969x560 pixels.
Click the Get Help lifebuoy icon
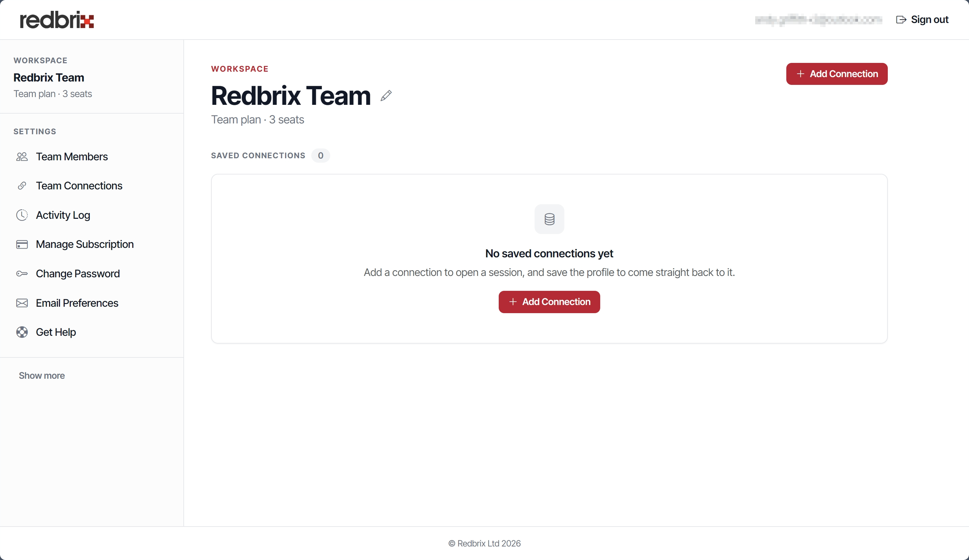click(22, 332)
